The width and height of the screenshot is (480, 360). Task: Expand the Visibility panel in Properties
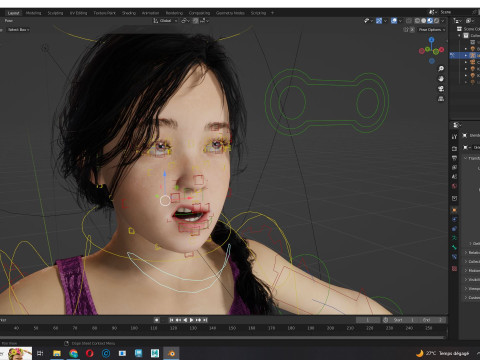pos(472,280)
